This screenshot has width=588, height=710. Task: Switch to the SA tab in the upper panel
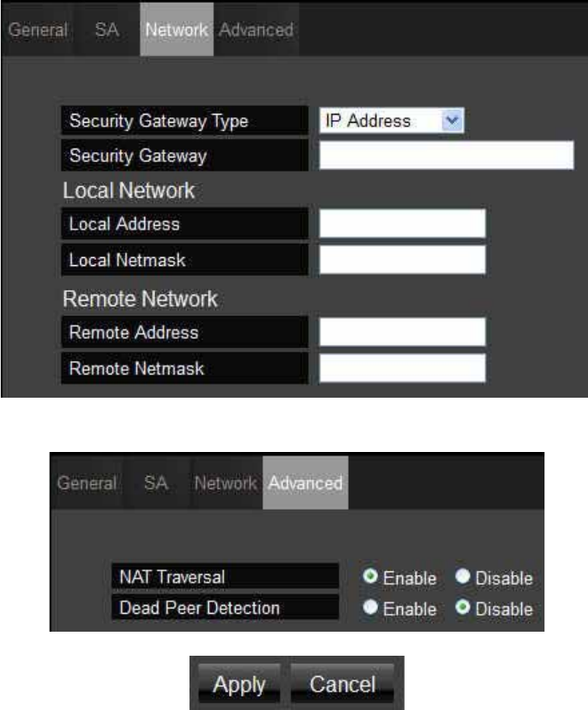point(107,30)
